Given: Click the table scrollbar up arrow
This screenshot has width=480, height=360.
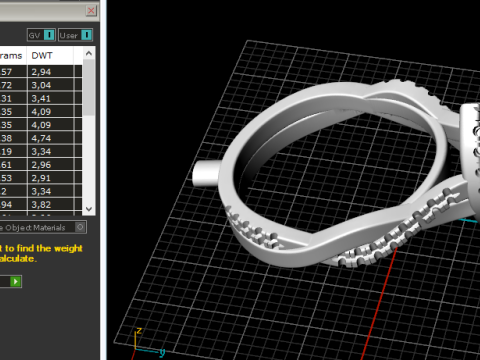Looking at the screenshot, I should 89,53.
